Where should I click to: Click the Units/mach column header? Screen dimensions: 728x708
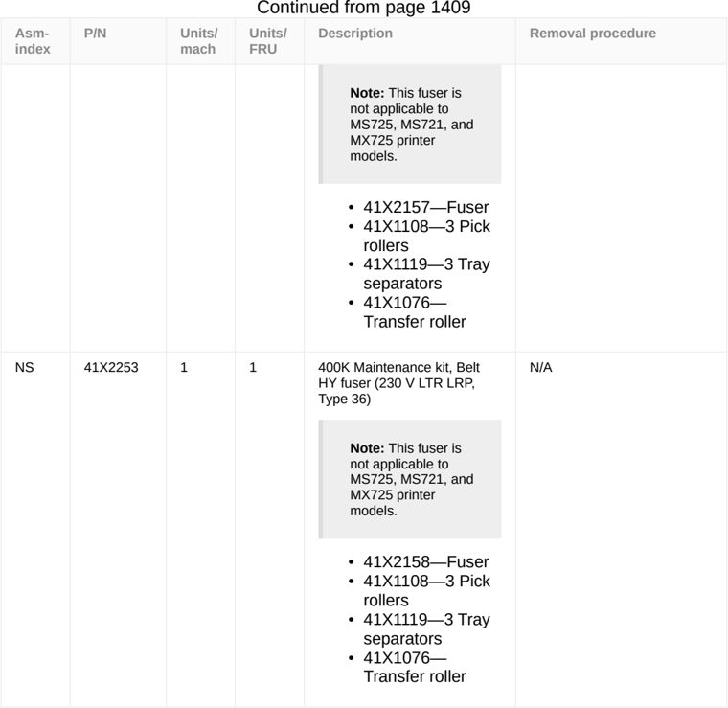(200, 41)
